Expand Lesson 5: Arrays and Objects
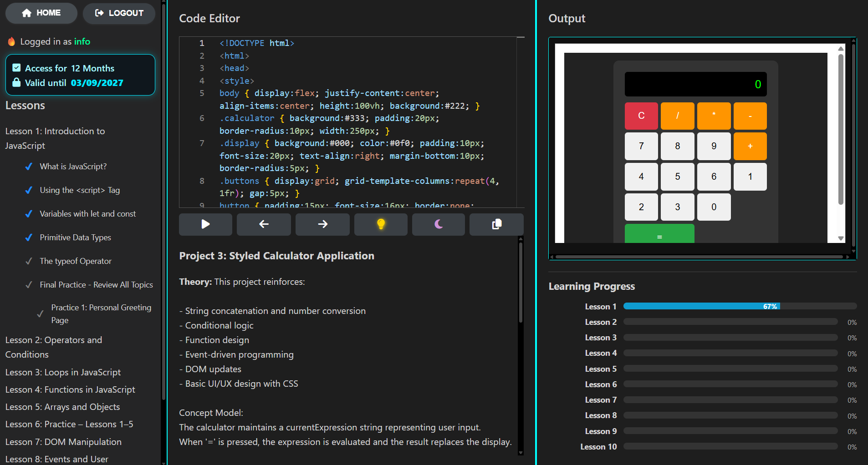Viewport: 868px width, 465px height. coord(62,407)
